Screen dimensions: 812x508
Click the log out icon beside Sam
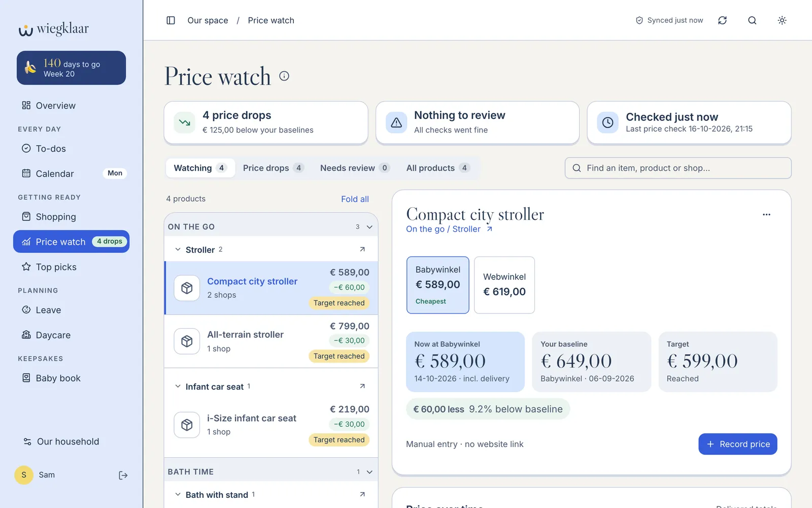[x=123, y=475]
